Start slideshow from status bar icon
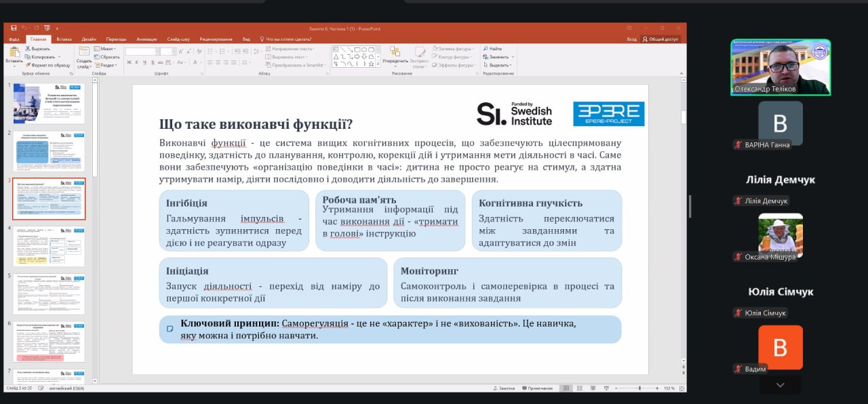 click(606, 388)
